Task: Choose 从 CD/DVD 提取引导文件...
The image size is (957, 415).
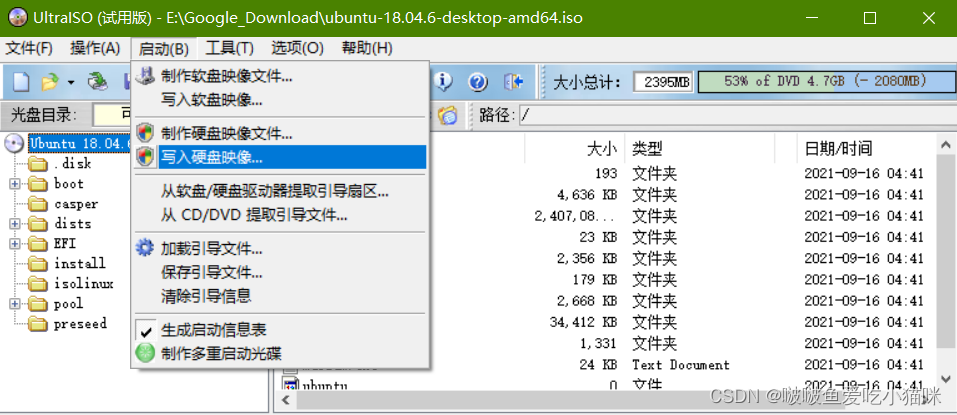Action: click(x=280, y=214)
